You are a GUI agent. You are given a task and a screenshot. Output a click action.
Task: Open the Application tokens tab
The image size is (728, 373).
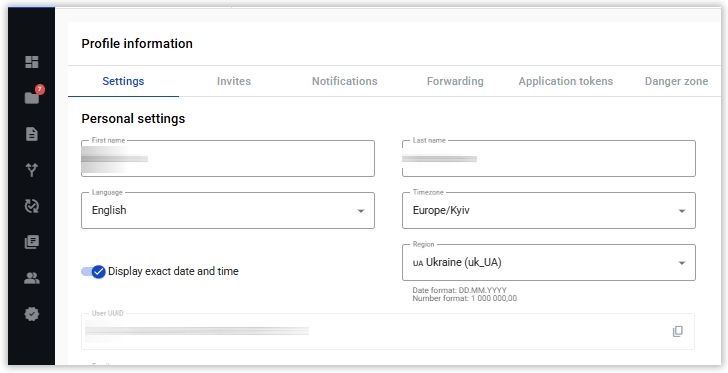tap(566, 81)
